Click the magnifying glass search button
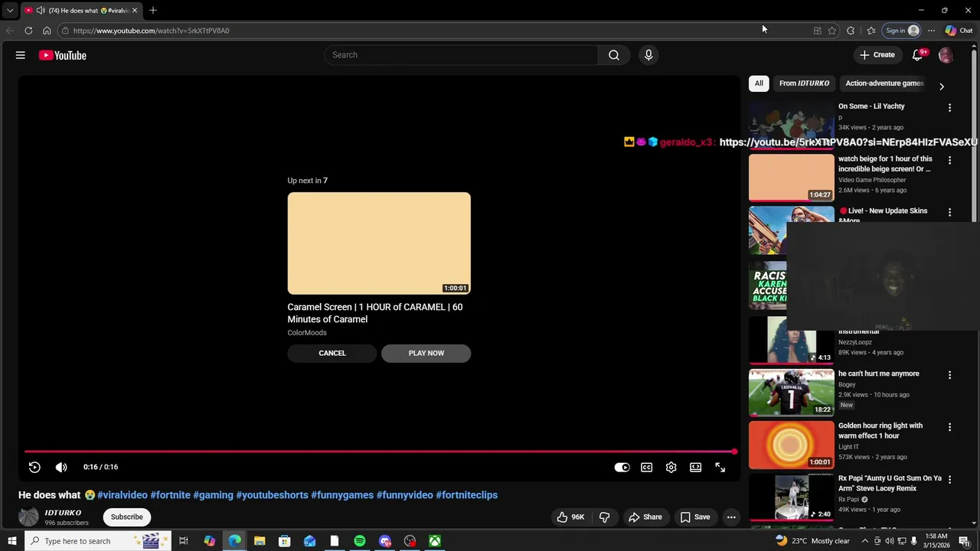Image resolution: width=980 pixels, height=551 pixels. coord(614,55)
